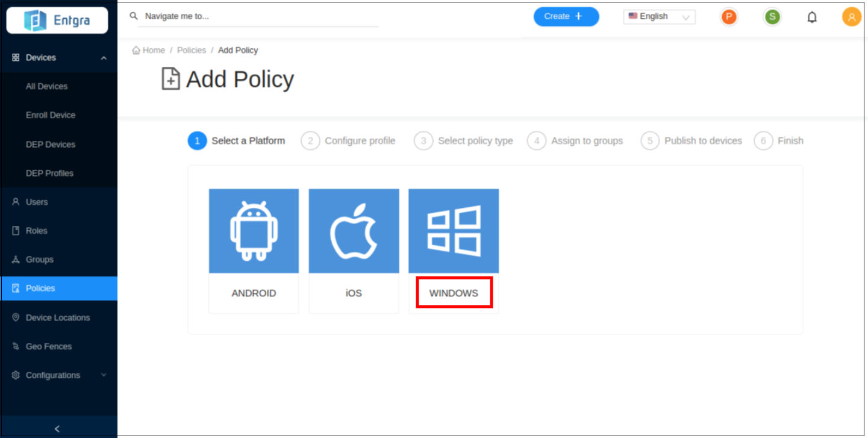
Task: Click the Users person icon
Action: click(16, 202)
